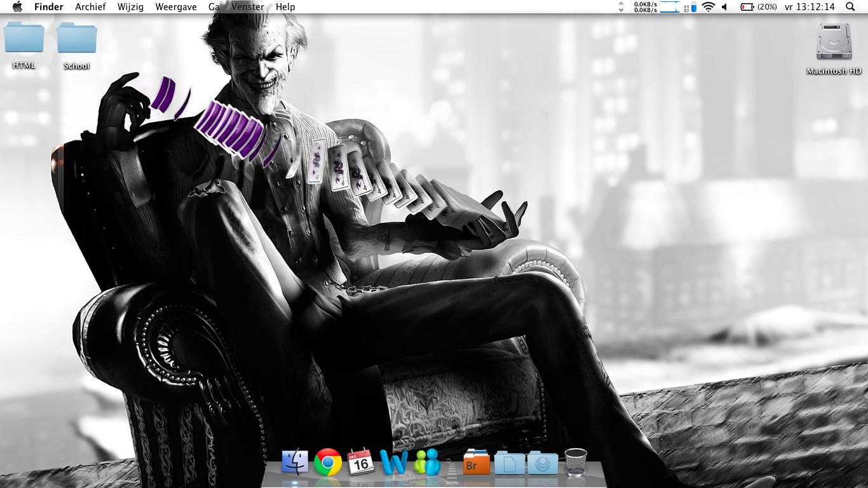Select the HTML folder on desktop
868x488 pixels.
pos(24,38)
